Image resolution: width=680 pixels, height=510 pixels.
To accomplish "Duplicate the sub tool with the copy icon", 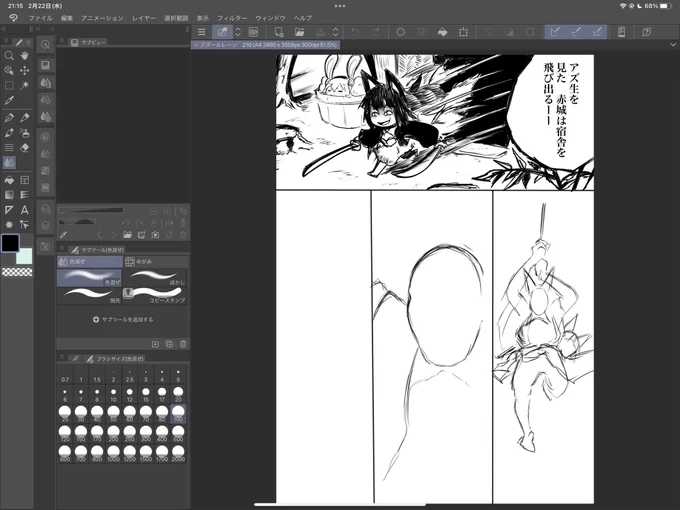I will 169,344.
